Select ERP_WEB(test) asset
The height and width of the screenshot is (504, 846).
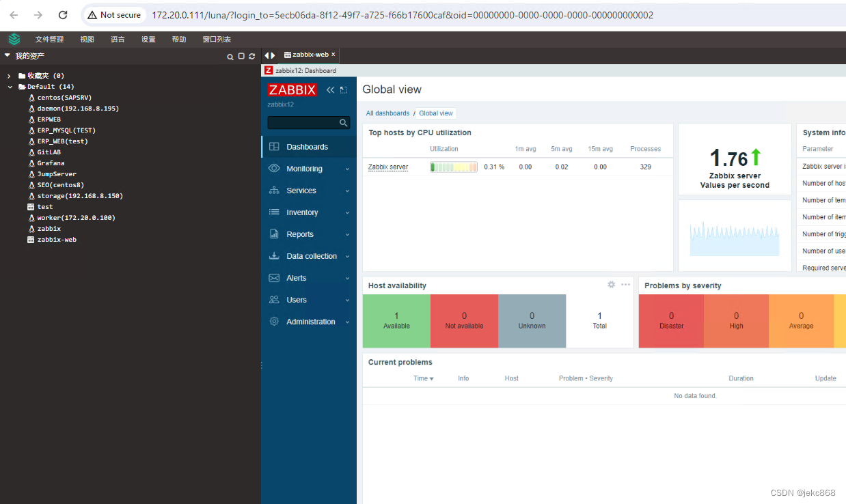[62, 141]
